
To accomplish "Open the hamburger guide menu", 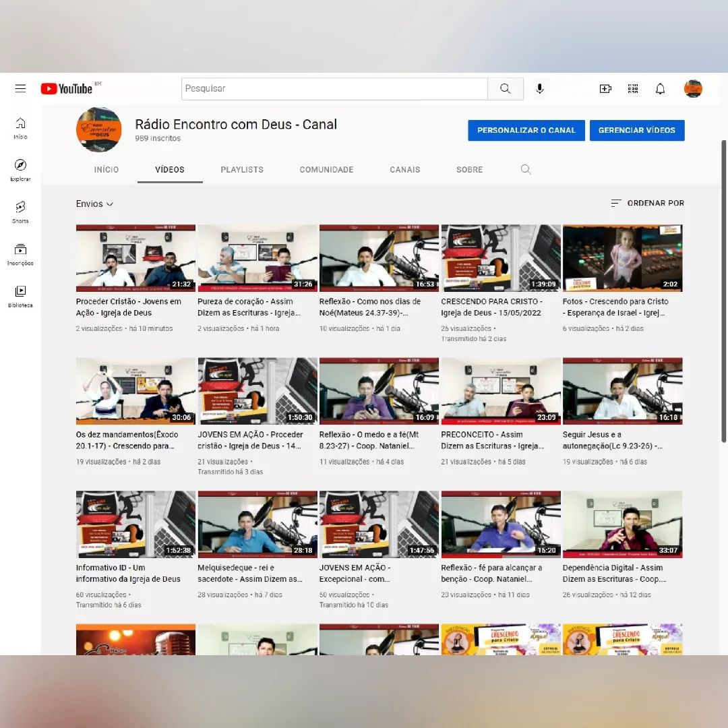I will (x=21, y=88).
